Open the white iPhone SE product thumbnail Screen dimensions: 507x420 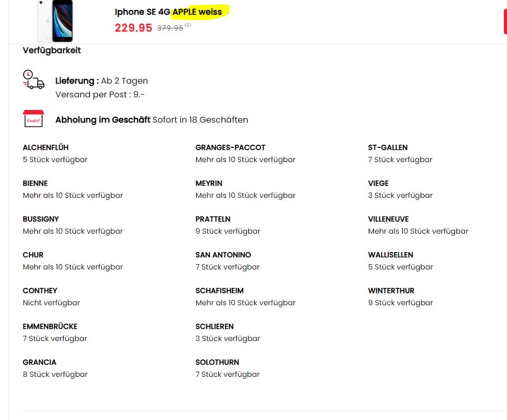tap(55, 21)
